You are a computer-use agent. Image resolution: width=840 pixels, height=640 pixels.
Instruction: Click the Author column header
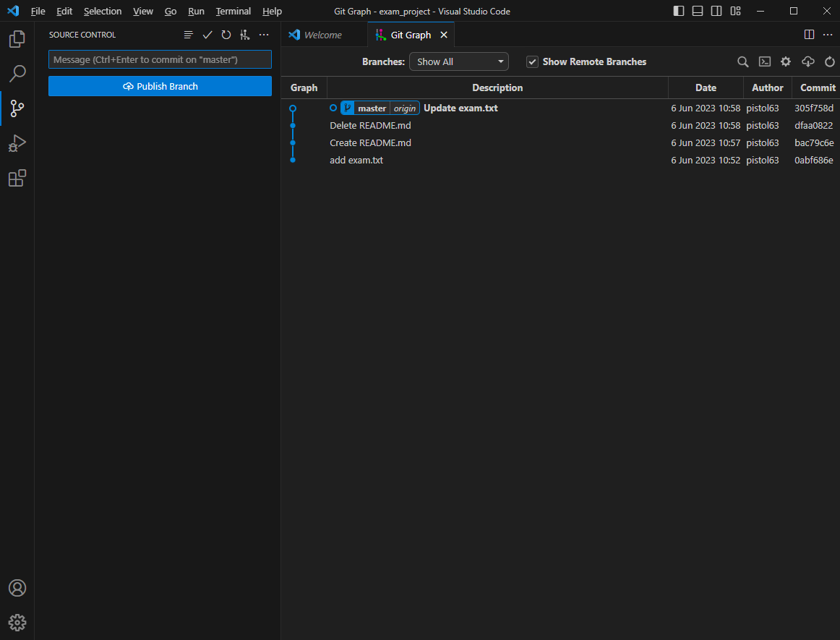[x=767, y=88]
